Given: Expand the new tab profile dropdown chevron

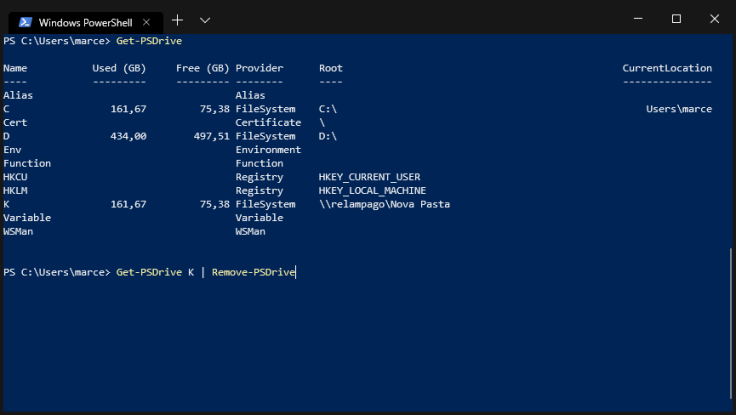Looking at the screenshot, I should pyautogui.click(x=205, y=20).
